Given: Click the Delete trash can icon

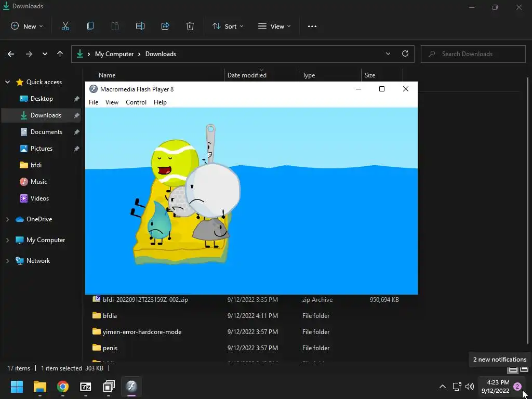Looking at the screenshot, I should tap(190, 26).
